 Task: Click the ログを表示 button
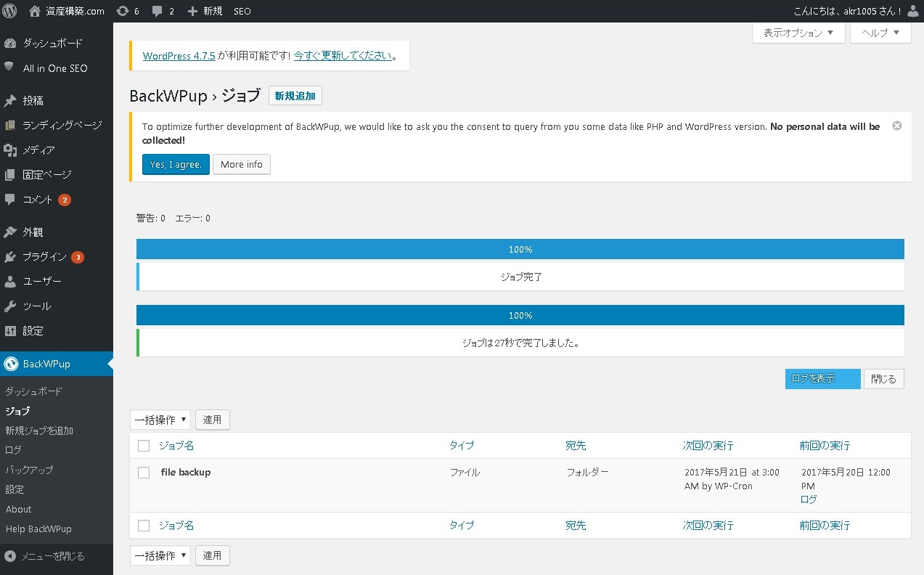823,378
